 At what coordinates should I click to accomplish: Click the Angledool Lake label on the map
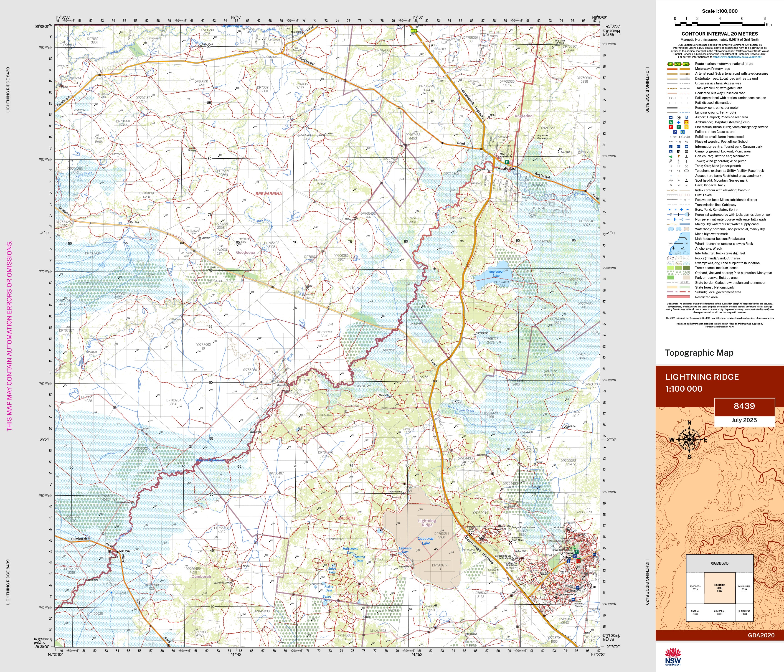point(496,273)
